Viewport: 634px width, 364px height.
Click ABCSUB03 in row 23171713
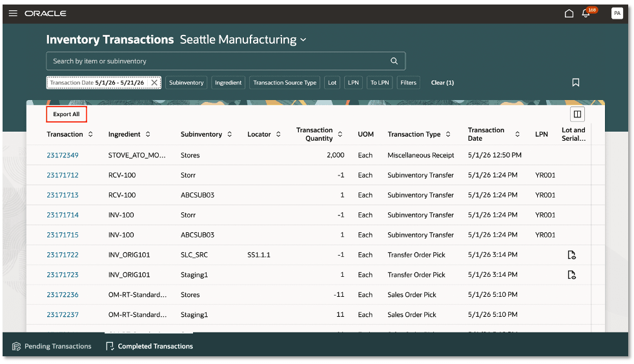[x=198, y=195]
